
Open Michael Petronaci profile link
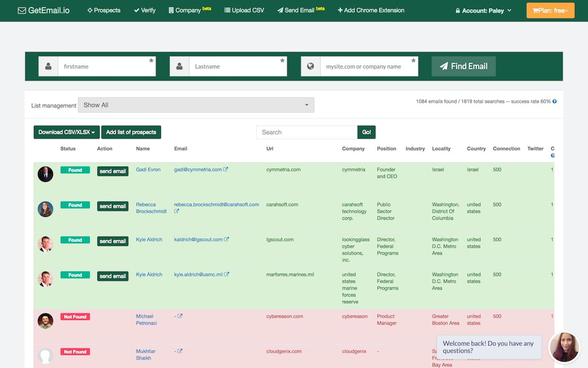(147, 320)
